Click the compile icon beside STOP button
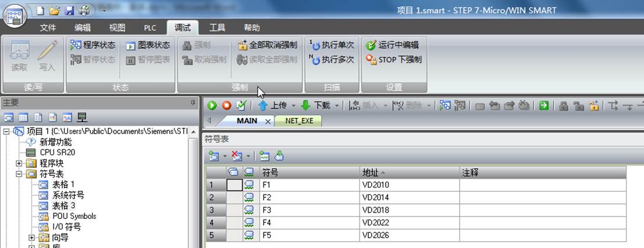644x248 pixels. pyautogui.click(x=241, y=105)
